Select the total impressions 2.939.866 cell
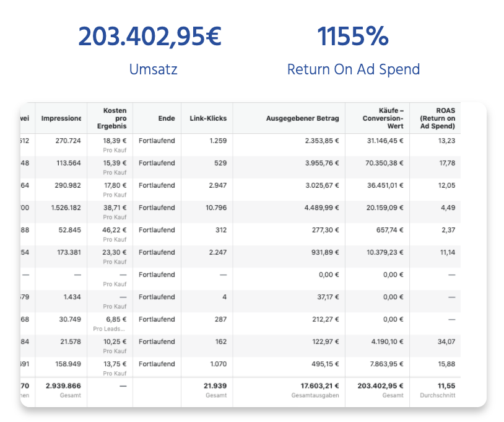Screen dimensions: 504x422 click(x=63, y=385)
